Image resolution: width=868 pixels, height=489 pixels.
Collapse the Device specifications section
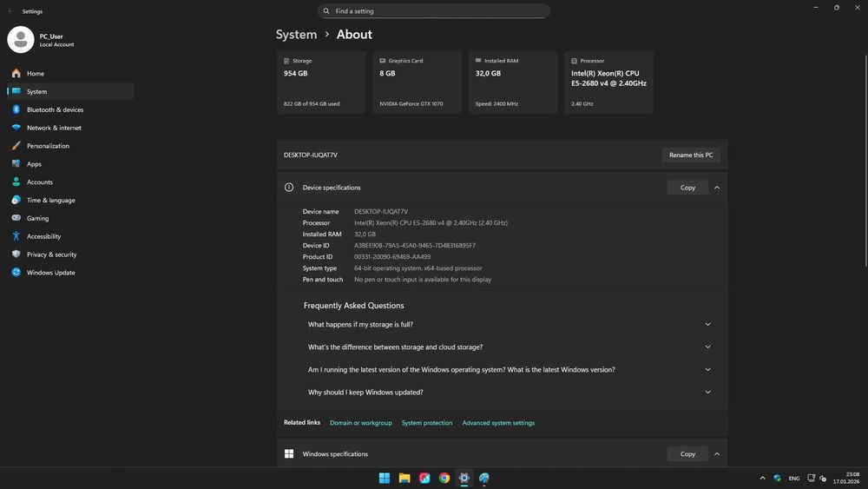click(x=717, y=188)
